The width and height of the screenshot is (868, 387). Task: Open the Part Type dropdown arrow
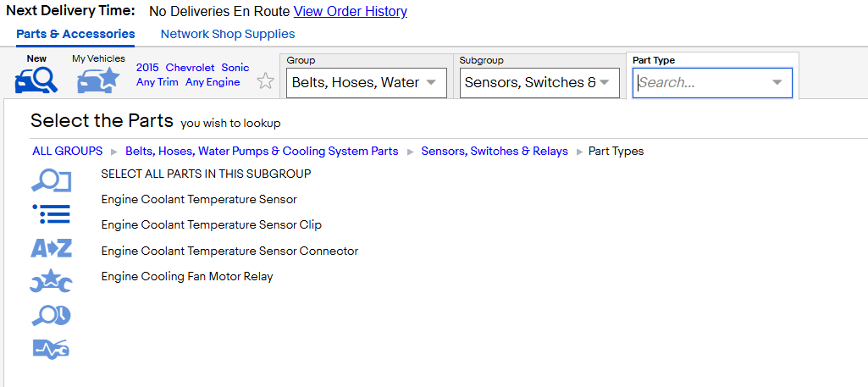coord(777,83)
